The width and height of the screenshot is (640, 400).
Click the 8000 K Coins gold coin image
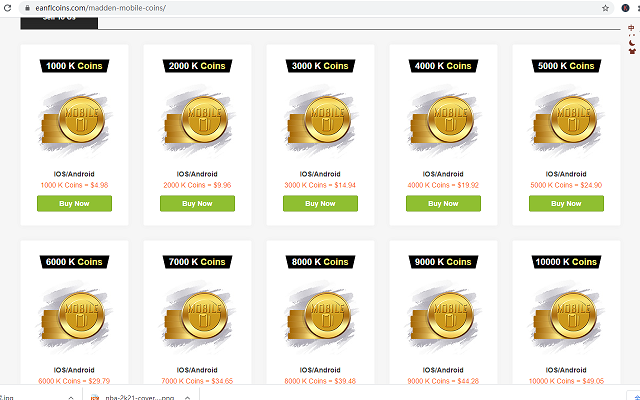tap(320, 316)
